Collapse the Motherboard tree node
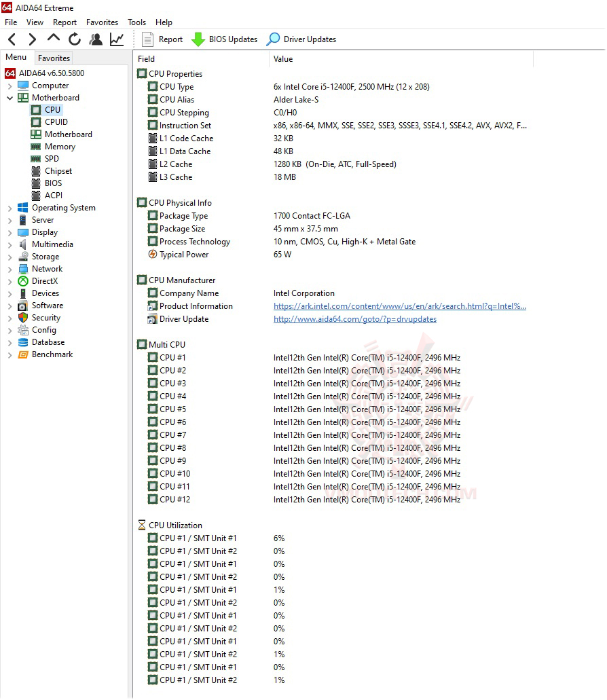The image size is (607, 700). [x=10, y=98]
